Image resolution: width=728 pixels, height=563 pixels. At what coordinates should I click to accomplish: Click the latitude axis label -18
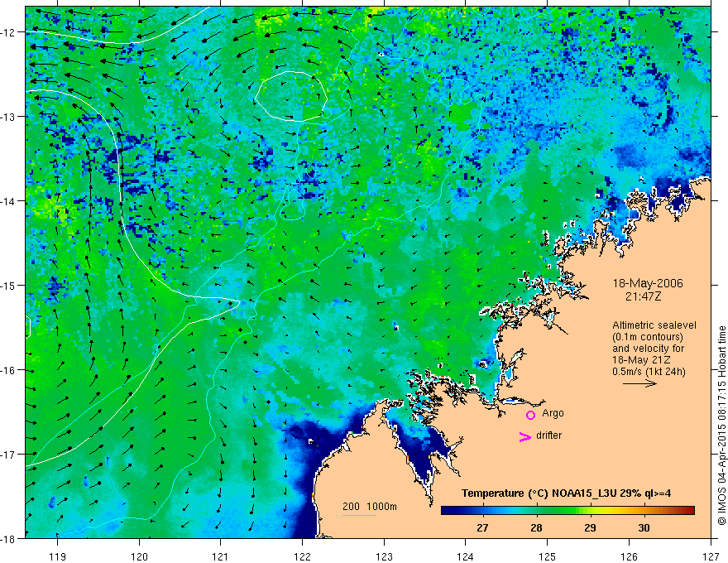tap(8, 539)
